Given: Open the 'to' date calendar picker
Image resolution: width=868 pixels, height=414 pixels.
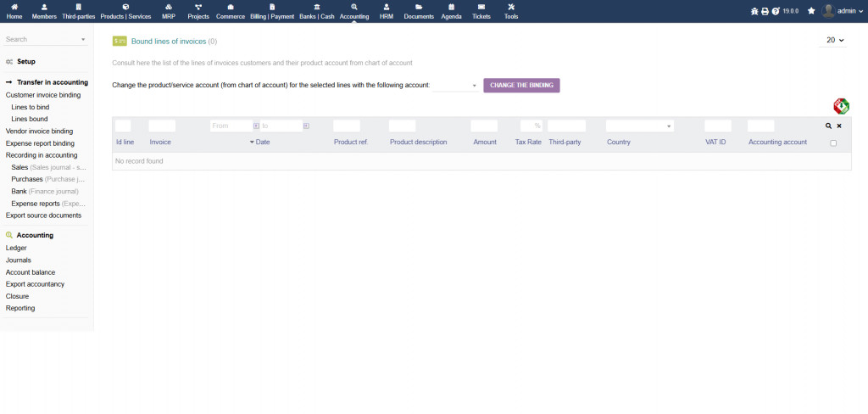Looking at the screenshot, I should [306, 126].
